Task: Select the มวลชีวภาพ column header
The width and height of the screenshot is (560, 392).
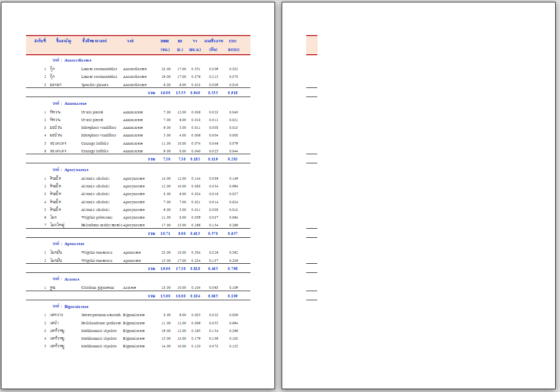Action: [213, 41]
